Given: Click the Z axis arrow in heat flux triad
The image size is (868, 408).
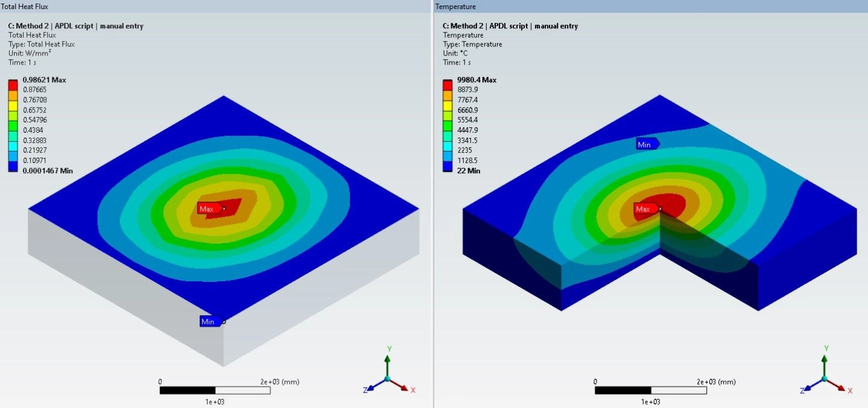Looking at the screenshot, I should tap(376, 385).
